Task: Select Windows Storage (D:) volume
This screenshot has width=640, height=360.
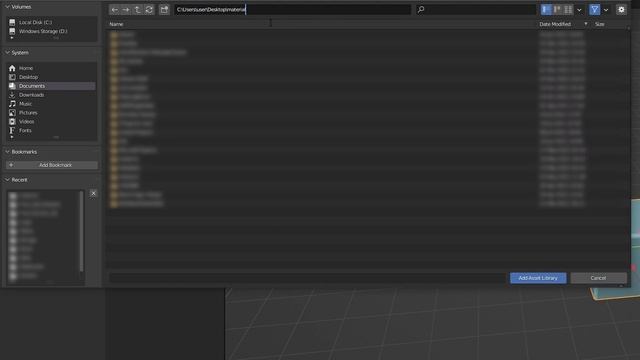Action: click(x=51, y=31)
